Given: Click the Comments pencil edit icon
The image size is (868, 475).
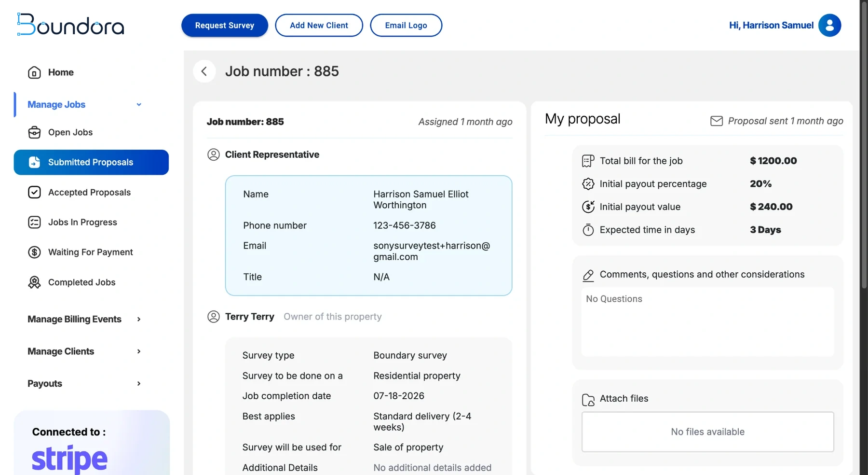Looking at the screenshot, I should tap(588, 275).
